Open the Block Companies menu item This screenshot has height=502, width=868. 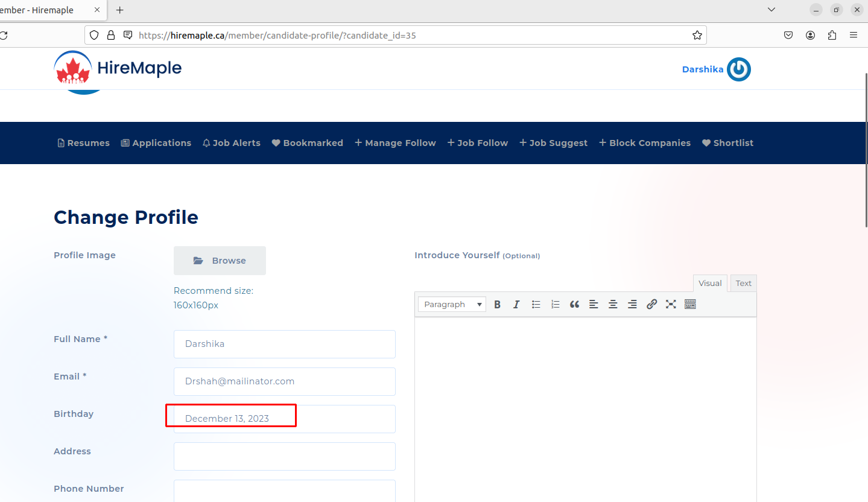(x=645, y=143)
